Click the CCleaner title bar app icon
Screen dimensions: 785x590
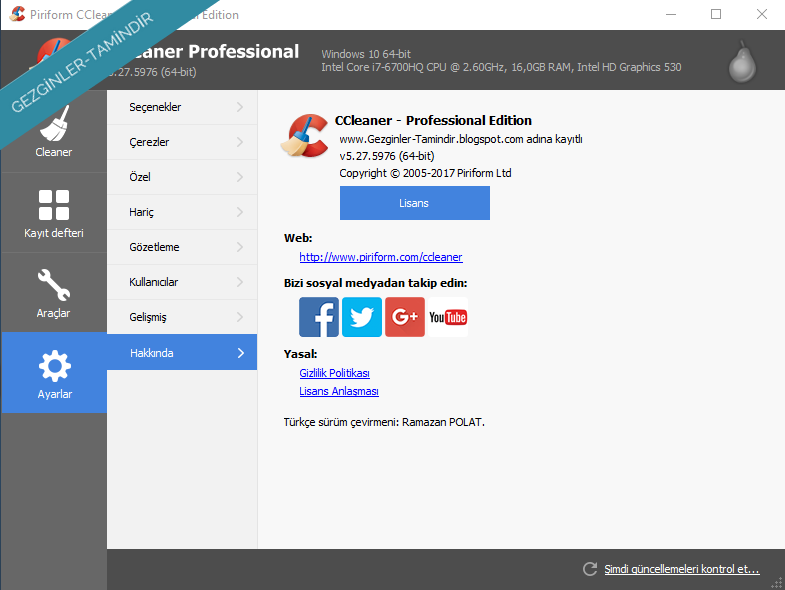[x=17, y=14]
